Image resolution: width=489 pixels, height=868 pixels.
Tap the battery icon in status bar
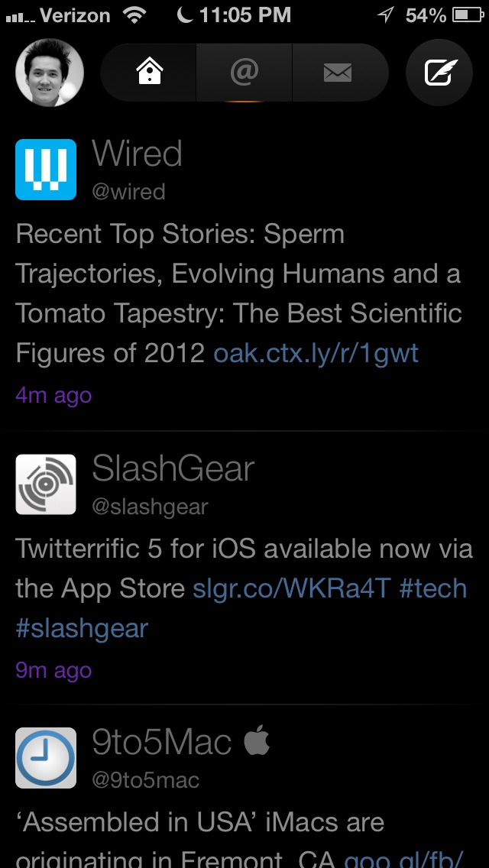(467, 15)
